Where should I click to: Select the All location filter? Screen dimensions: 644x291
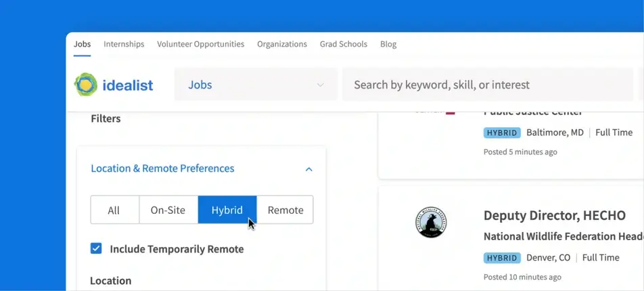114,210
